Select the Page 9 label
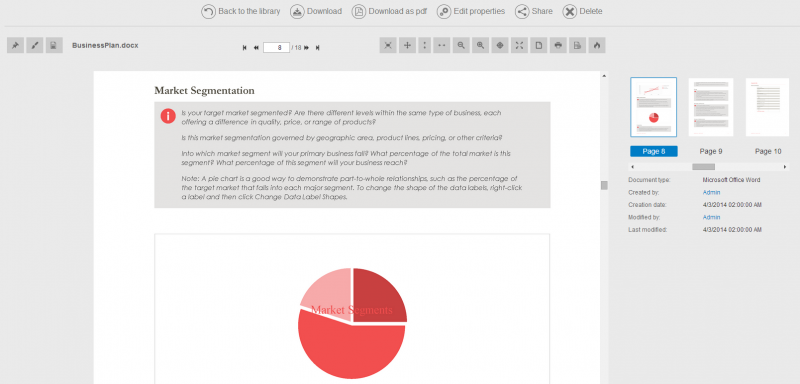 coord(711,151)
